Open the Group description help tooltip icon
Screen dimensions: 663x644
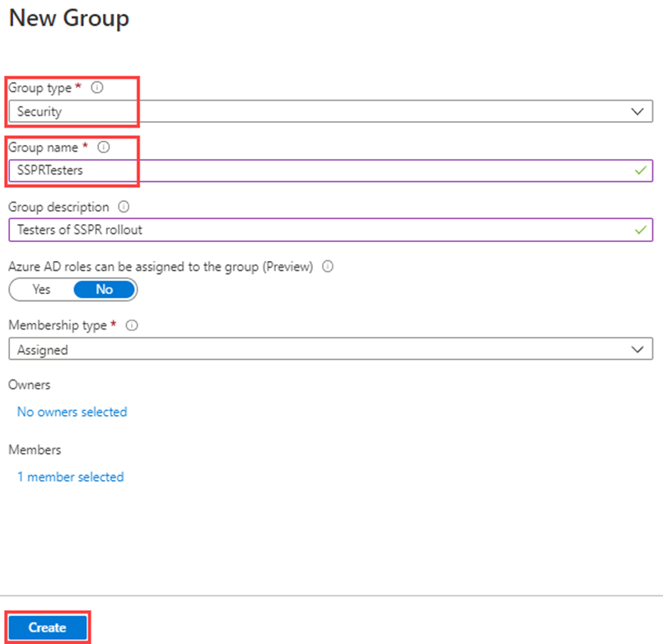(x=122, y=207)
